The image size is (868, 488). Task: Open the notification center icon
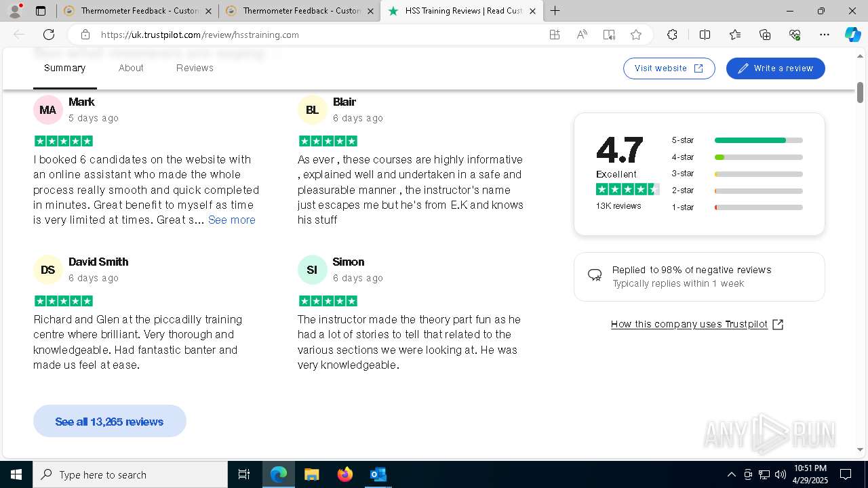846,474
